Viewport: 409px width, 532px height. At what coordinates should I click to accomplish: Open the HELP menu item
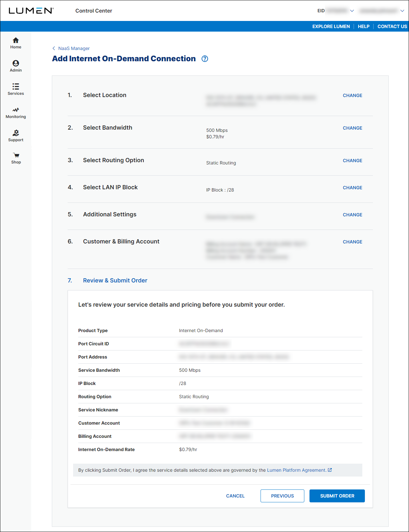coord(364,26)
